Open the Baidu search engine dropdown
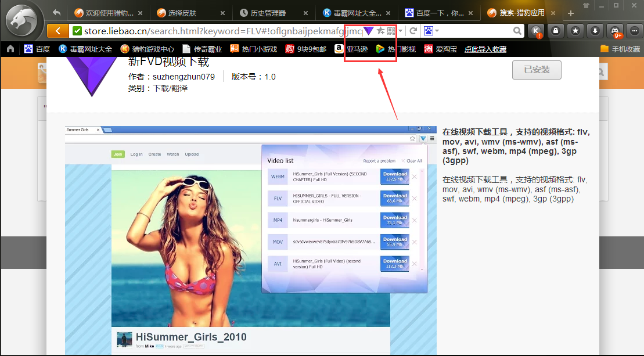 [x=431, y=31]
